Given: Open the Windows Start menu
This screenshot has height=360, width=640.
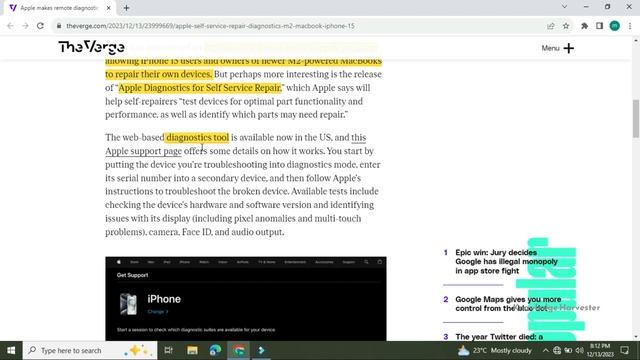Looking at the screenshot, I should (11, 350).
